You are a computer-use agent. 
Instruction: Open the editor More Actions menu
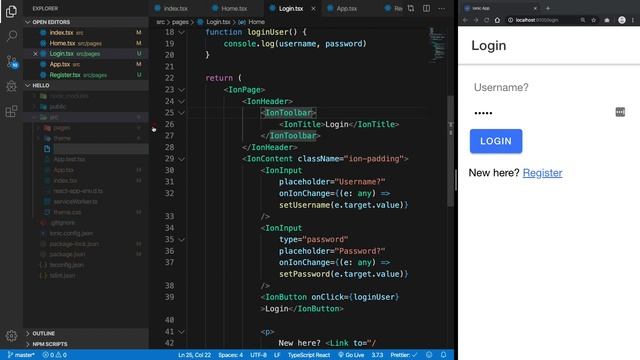pos(442,8)
